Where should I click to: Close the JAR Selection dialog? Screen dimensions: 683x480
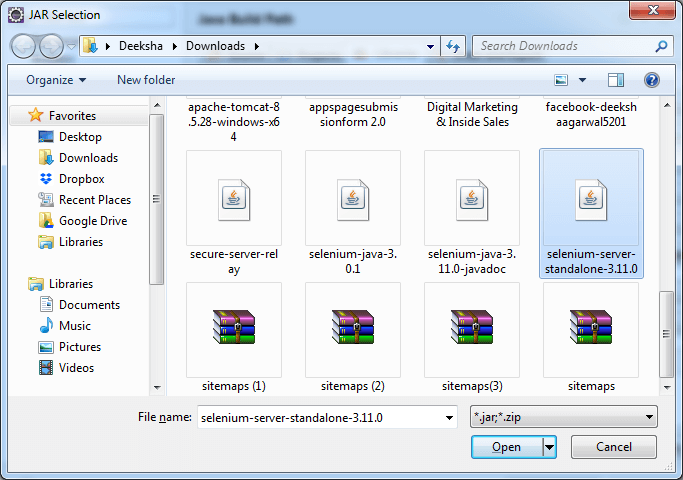click(652, 10)
